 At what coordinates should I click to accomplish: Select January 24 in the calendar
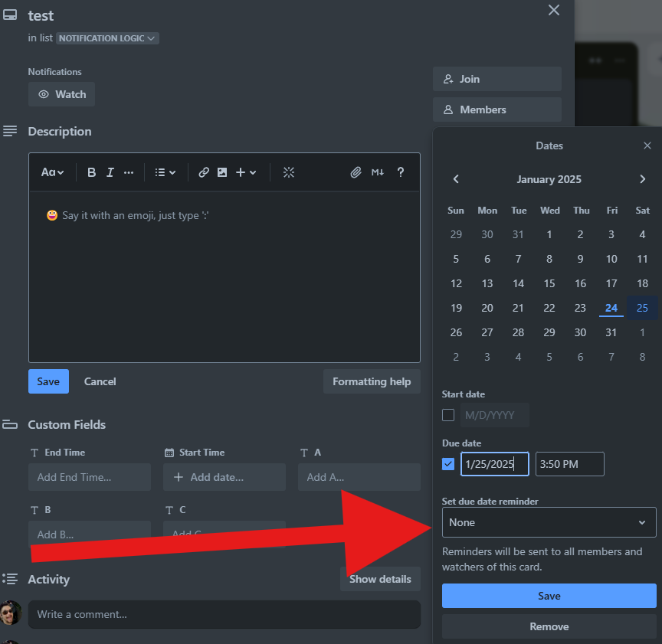click(611, 308)
